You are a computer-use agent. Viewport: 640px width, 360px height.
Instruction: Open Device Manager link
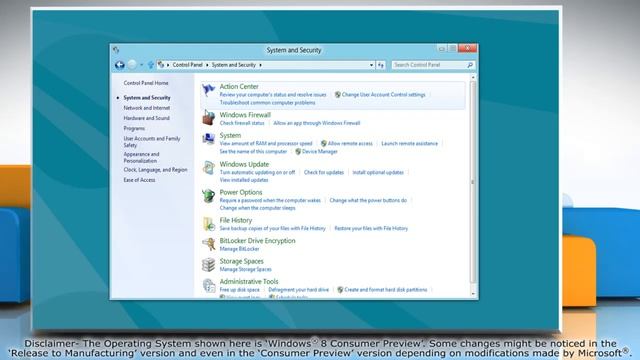click(320, 152)
